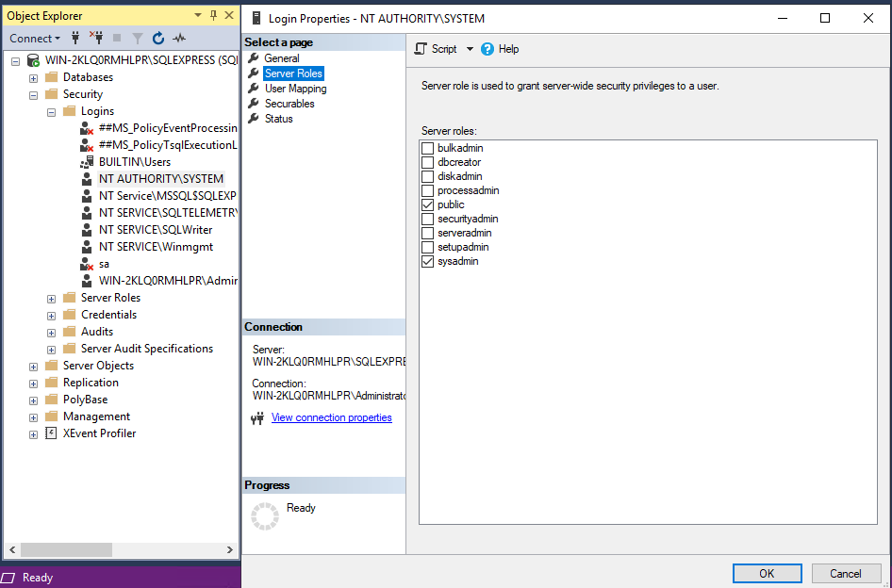The height and width of the screenshot is (588, 892).
Task: Open View connection properties link
Action: pos(331,417)
